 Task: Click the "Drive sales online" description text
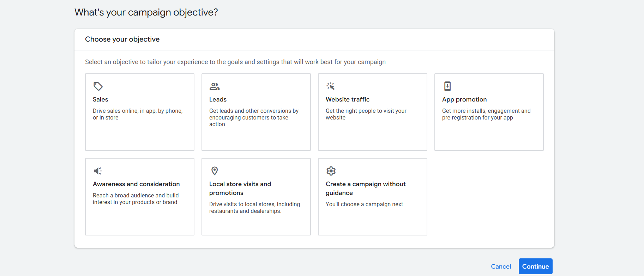(138, 114)
